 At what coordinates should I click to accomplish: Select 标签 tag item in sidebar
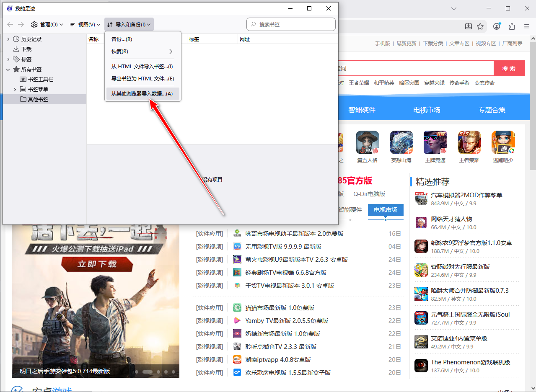point(26,59)
